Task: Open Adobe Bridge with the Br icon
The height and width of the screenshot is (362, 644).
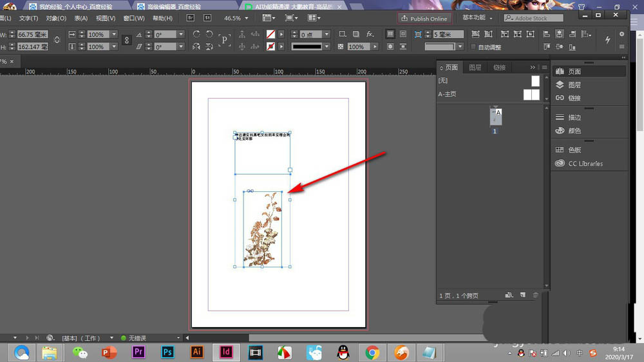Action: [191, 17]
